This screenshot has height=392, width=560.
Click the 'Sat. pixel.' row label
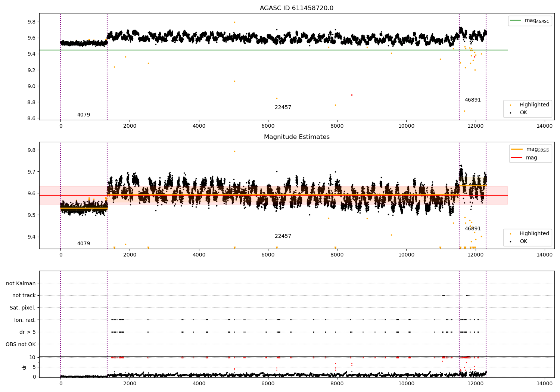click(23, 308)
